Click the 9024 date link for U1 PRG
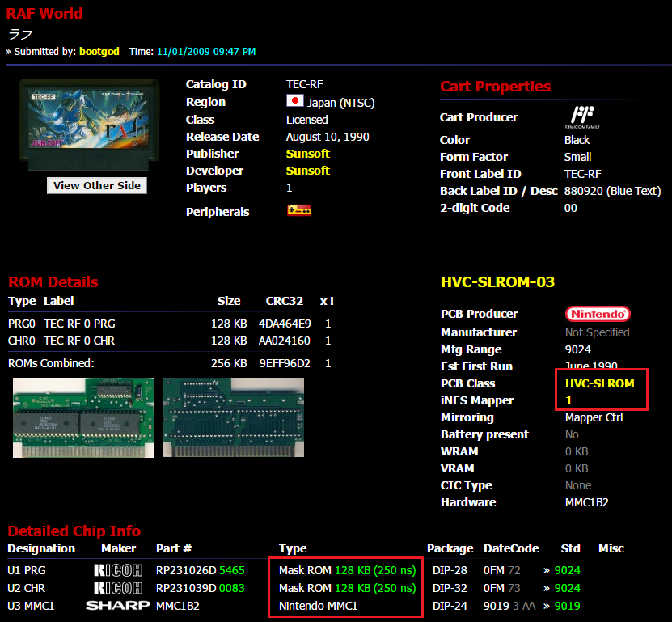Image resolution: width=672 pixels, height=622 pixels. coord(568,570)
